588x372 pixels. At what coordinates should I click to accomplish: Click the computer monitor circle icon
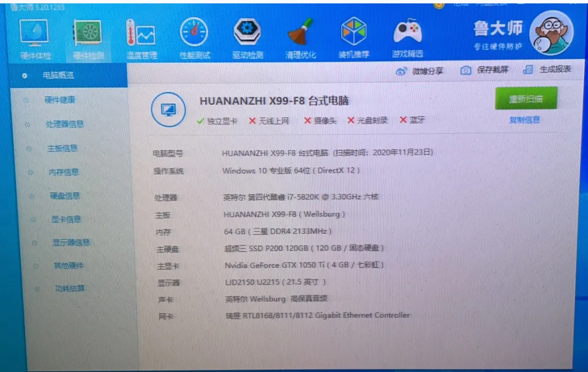(x=168, y=109)
